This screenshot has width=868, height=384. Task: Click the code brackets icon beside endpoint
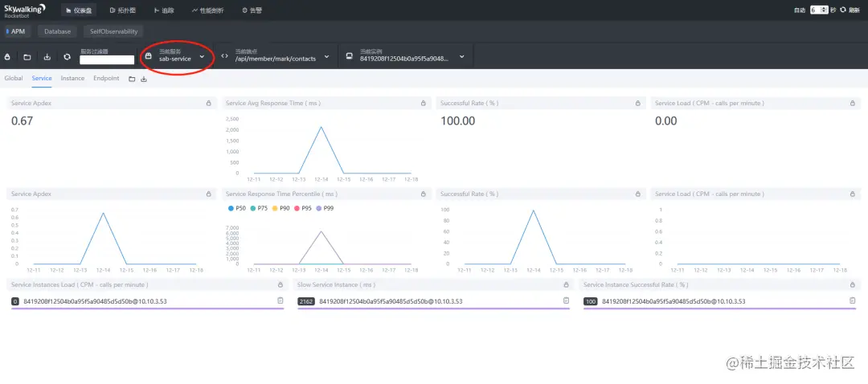pos(224,56)
